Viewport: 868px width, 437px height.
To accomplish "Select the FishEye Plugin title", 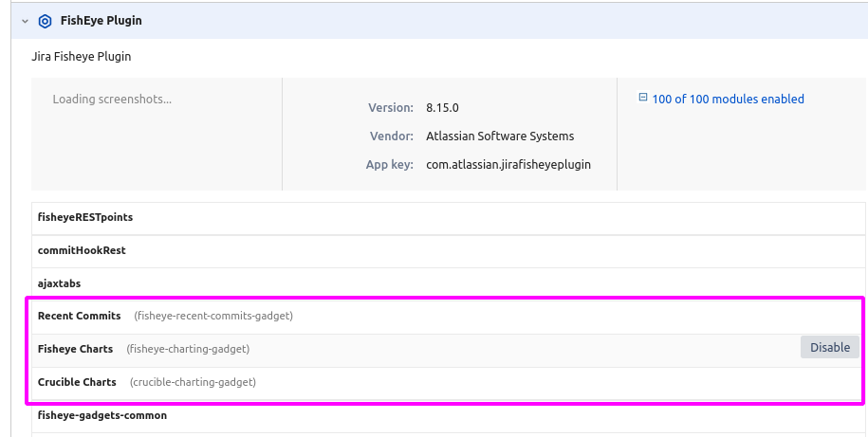I will [102, 21].
